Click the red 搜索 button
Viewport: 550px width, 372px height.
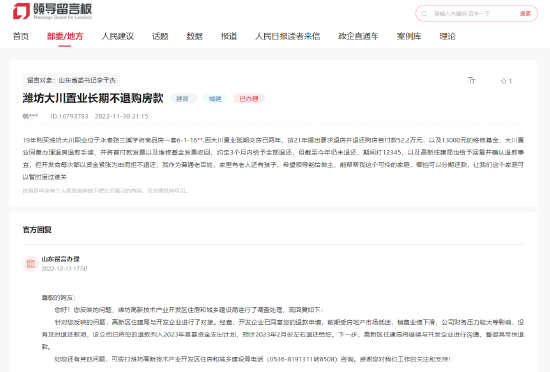525,14
